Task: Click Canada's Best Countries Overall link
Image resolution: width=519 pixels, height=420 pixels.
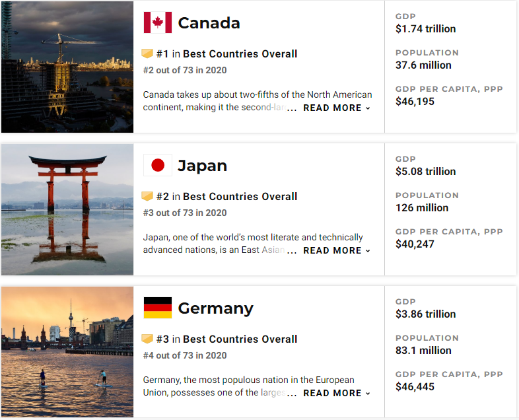Action: (240, 54)
